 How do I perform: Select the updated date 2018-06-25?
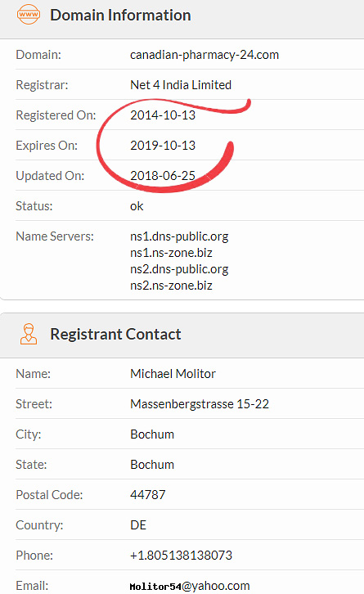(x=163, y=175)
